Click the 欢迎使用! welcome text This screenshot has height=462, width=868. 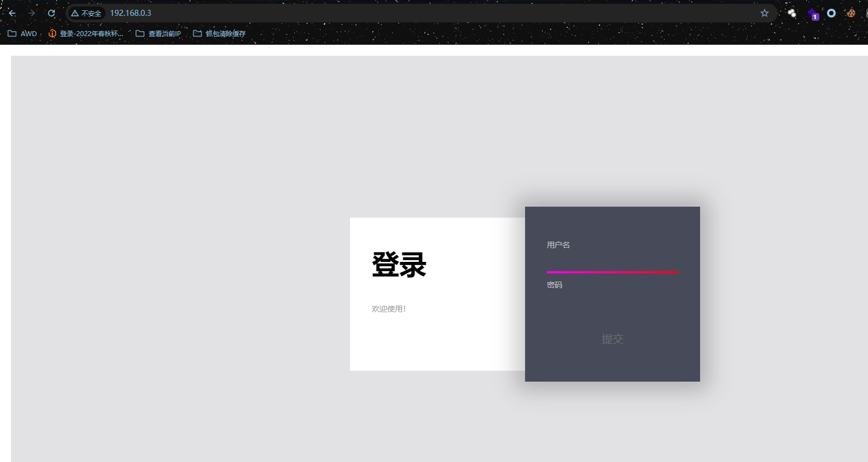click(x=389, y=309)
